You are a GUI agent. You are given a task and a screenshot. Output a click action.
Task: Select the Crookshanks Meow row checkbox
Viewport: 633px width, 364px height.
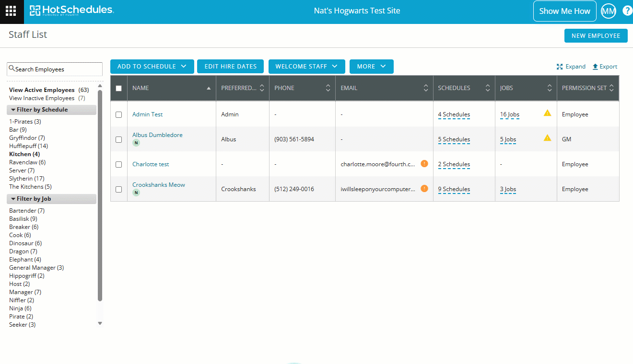pyautogui.click(x=119, y=189)
